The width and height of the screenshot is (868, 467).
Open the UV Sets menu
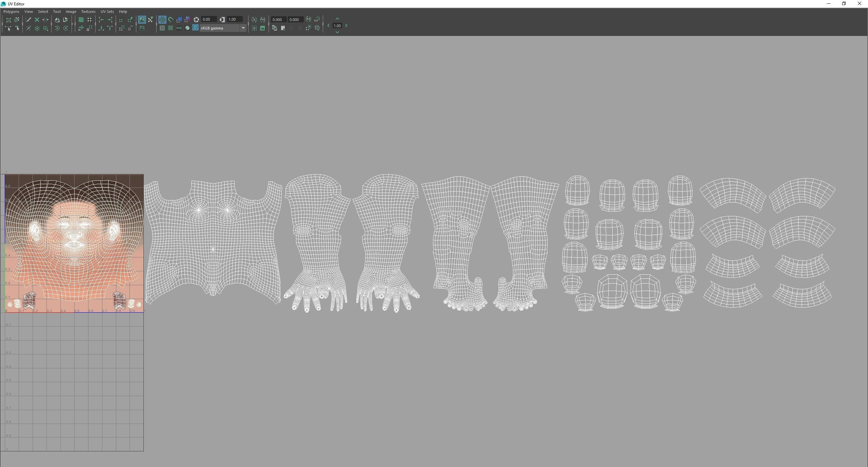(x=107, y=12)
